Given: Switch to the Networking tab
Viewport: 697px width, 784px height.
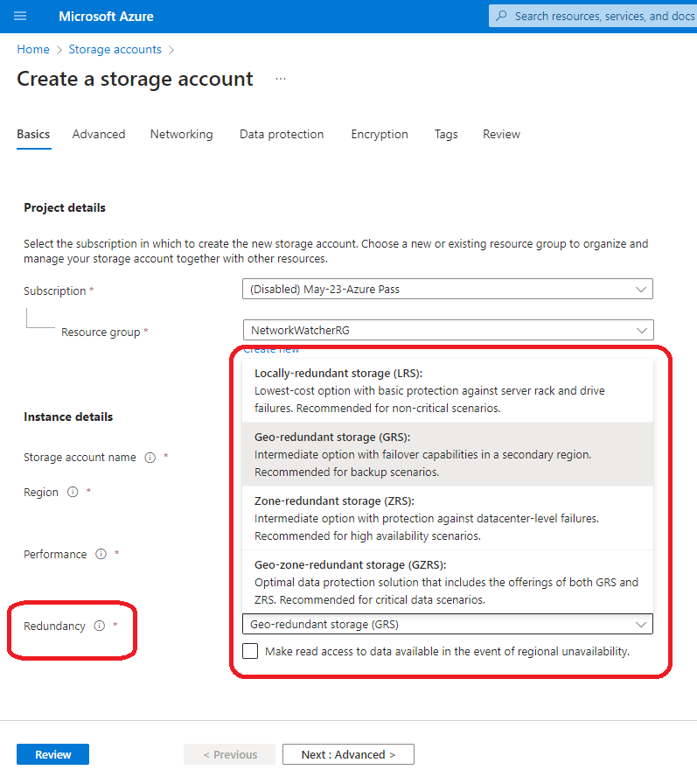Looking at the screenshot, I should [x=181, y=135].
